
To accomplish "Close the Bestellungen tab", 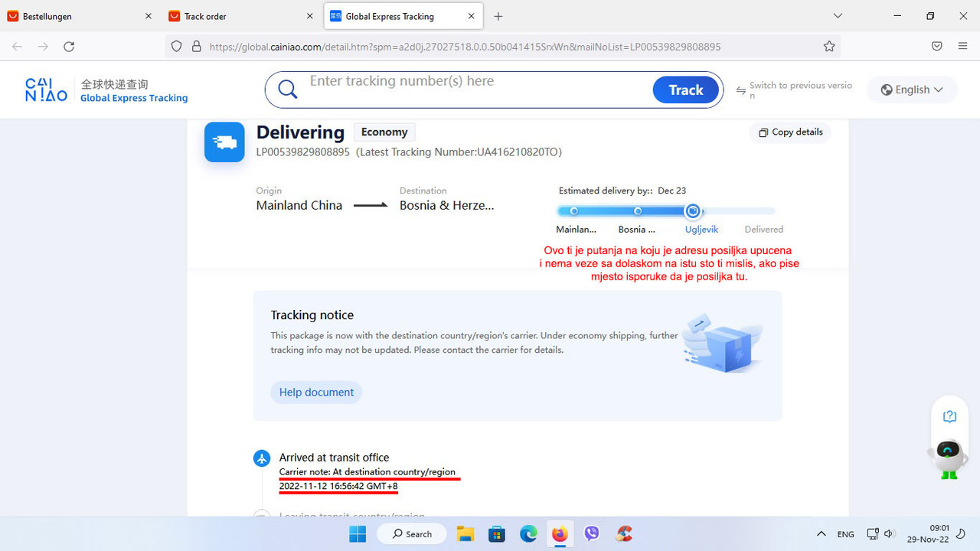I will (x=149, y=16).
